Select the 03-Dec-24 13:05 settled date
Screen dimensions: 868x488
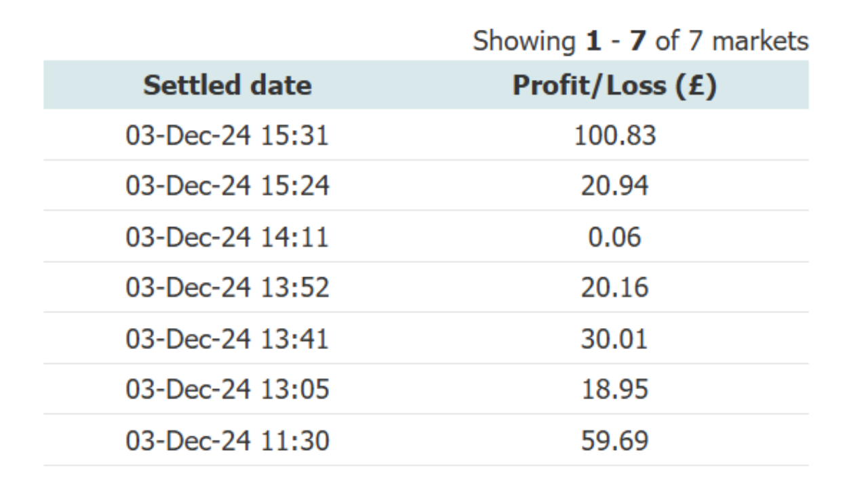(227, 389)
